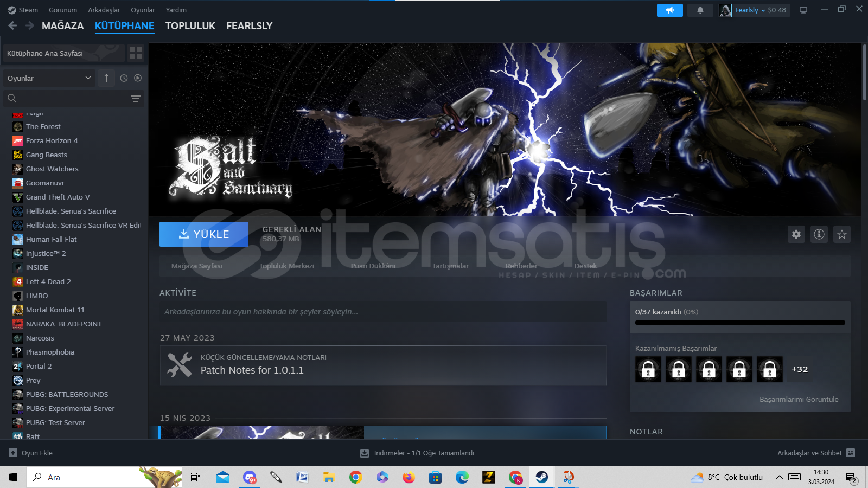Image resolution: width=868 pixels, height=488 pixels.
Task: Open Topluluk Merkezi link
Action: 286,266
